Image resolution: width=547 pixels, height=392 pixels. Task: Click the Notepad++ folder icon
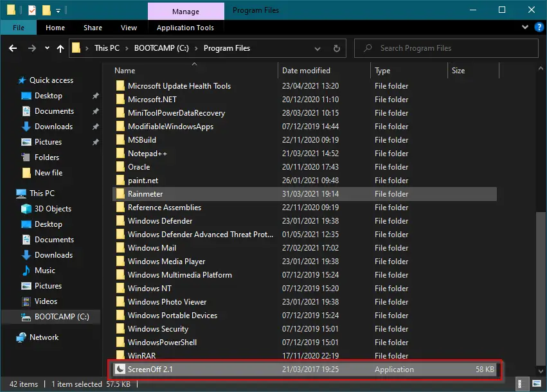(x=120, y=153)
